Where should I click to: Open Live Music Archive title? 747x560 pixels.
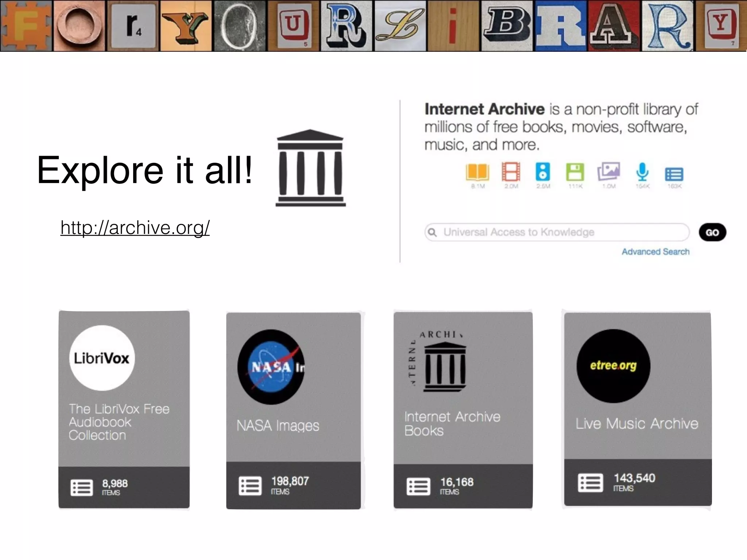(x=637, y=424)
